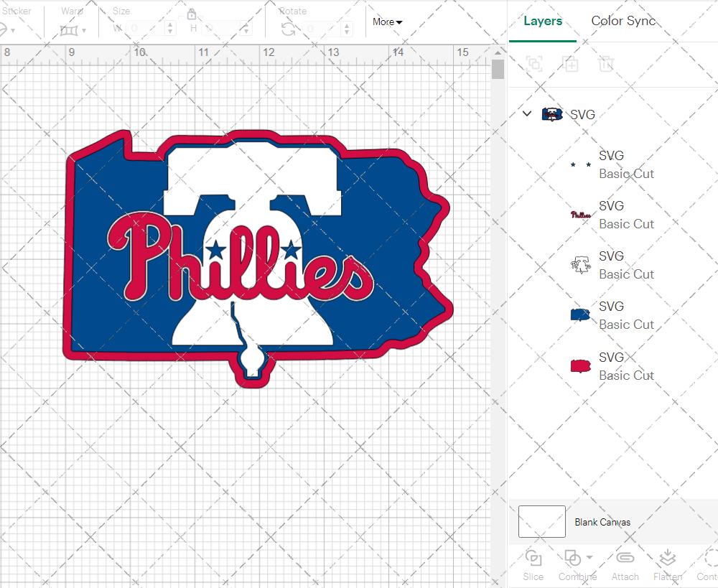
Task: Open the Combine options dropdown arrow
Action: 590,557
